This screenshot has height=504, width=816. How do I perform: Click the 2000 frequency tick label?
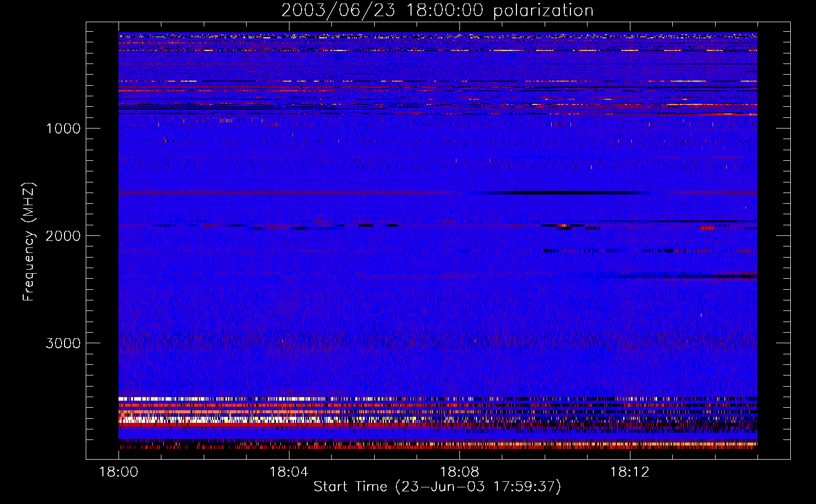point(63,236)
